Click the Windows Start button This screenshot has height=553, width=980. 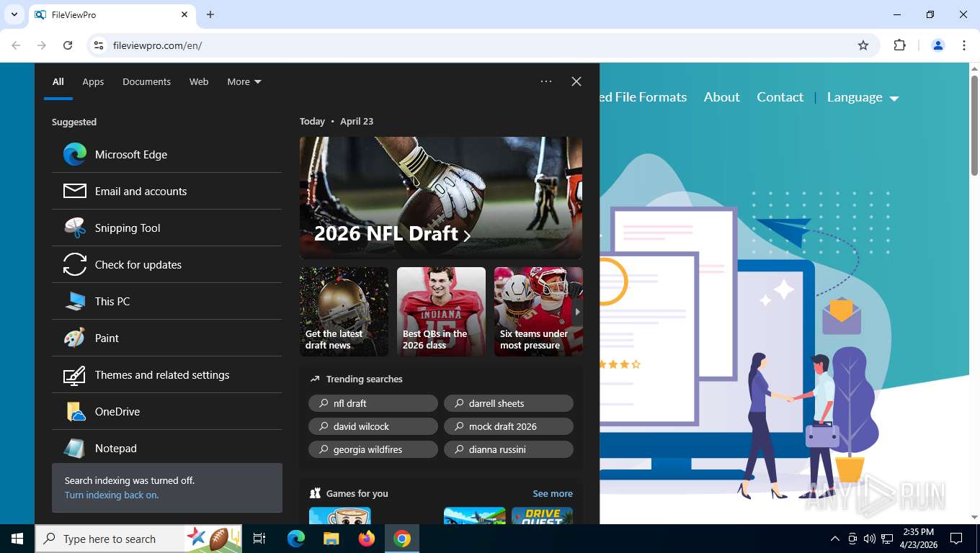coord(17,539)
